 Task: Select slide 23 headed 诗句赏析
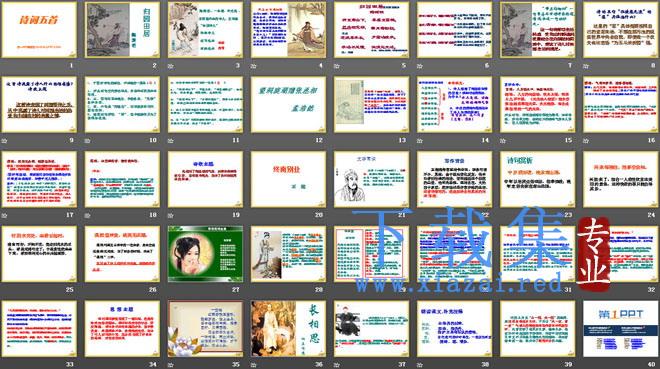[x=538, y=179]
